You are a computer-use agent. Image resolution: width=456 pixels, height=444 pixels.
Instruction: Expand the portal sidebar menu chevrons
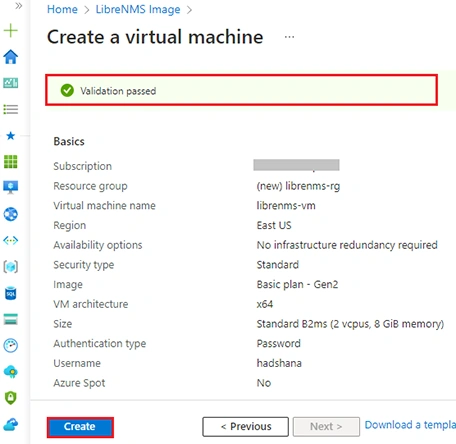(19, 6)
